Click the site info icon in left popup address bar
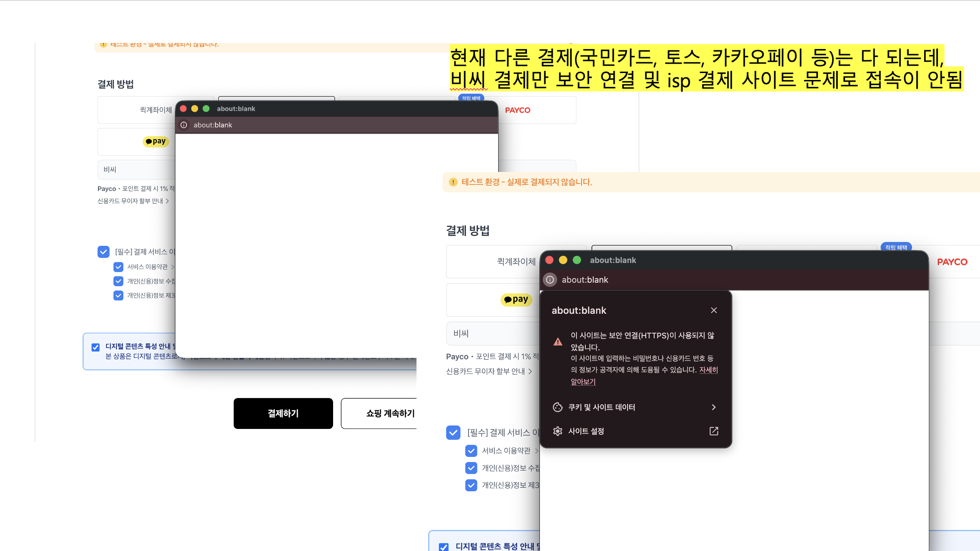Screen dimensions: 980x551 (184, 125)
